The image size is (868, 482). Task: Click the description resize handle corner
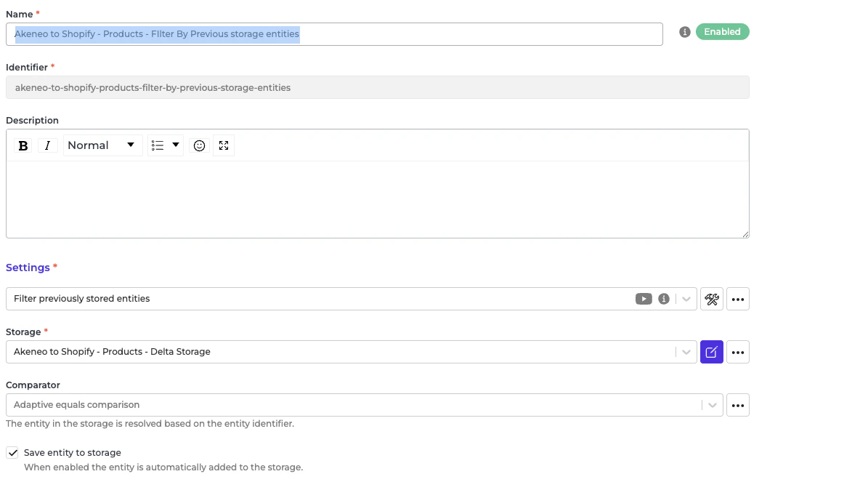745,234
